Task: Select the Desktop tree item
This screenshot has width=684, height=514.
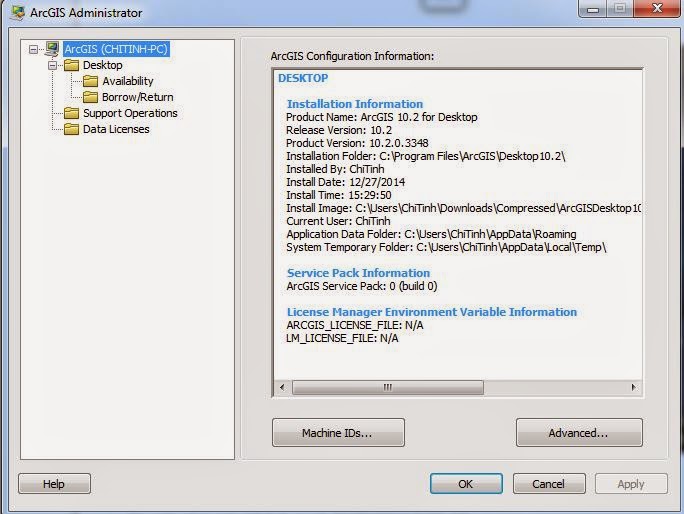Action: tap(103, 65)
